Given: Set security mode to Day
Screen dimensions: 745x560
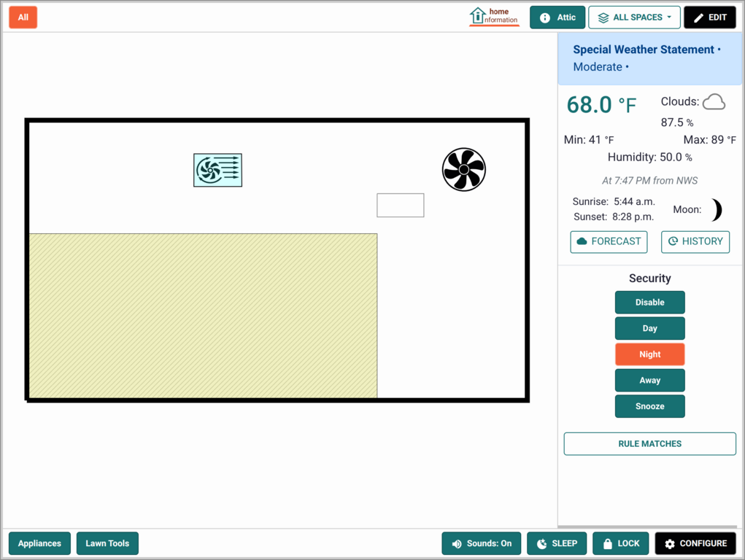Looking at the screenshot, I should click(649, 328).
